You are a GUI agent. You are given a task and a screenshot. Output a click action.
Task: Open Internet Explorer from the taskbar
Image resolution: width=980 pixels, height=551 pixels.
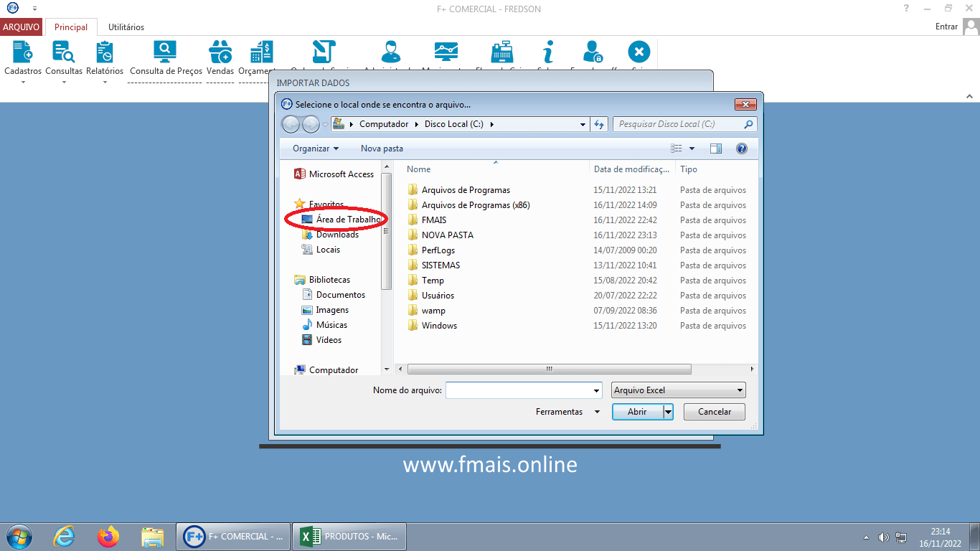click(64, 536)
